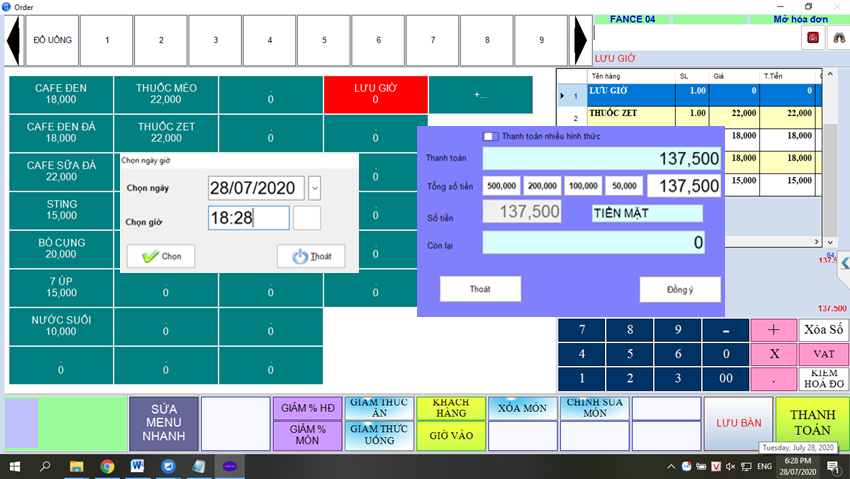This screenshot has width=850, height=479.
Task: Select the ĐỒ UỐNG category tab
Action: 52,40
